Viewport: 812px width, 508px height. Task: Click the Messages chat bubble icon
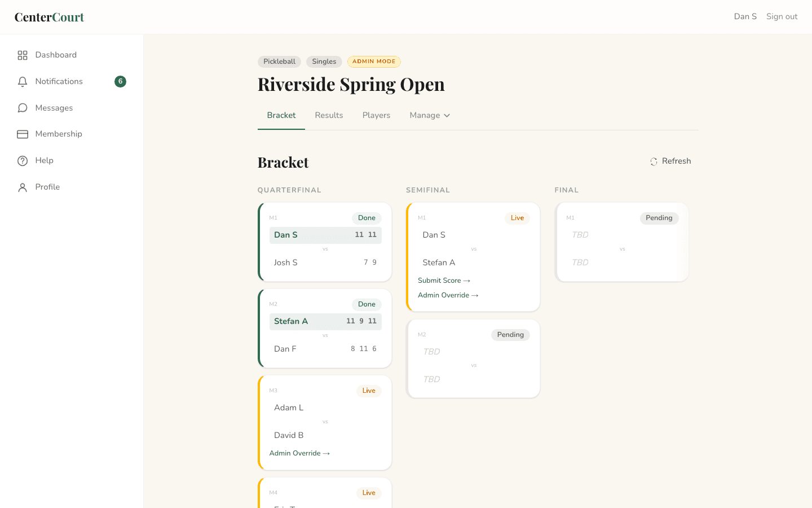[x=23, y=108]
